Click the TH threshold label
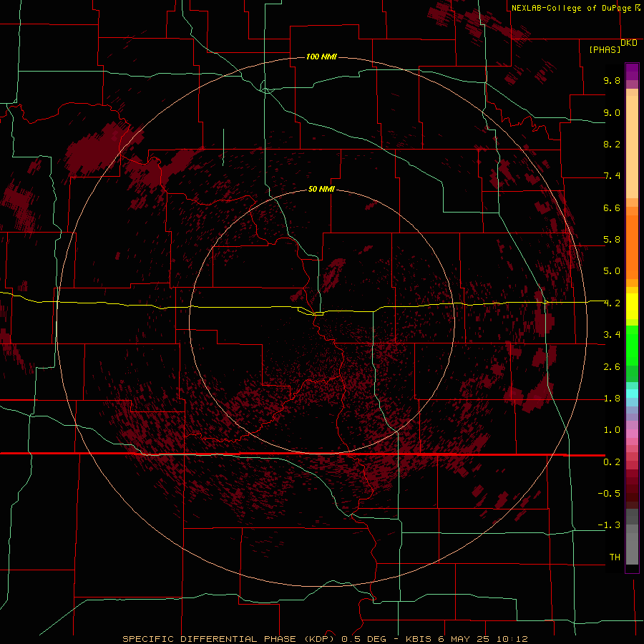 (615, 557)
